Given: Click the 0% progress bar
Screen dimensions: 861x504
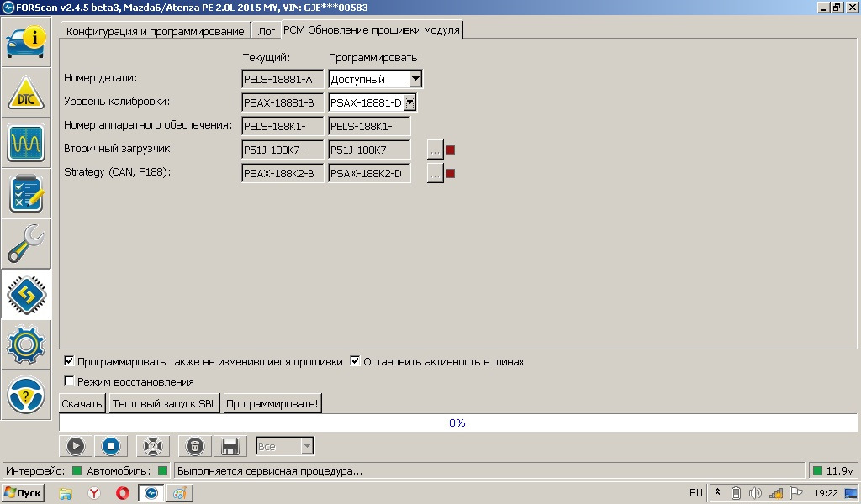Looking at the screenshot, I should click(458, 423).
